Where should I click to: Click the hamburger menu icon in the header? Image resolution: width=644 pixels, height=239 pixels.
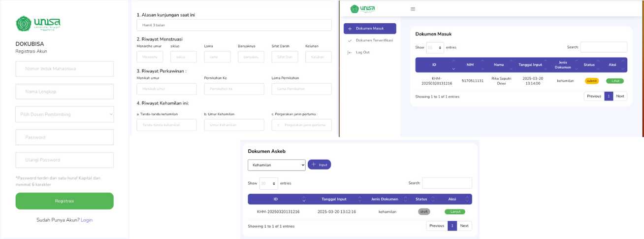(x=413, y=9)
